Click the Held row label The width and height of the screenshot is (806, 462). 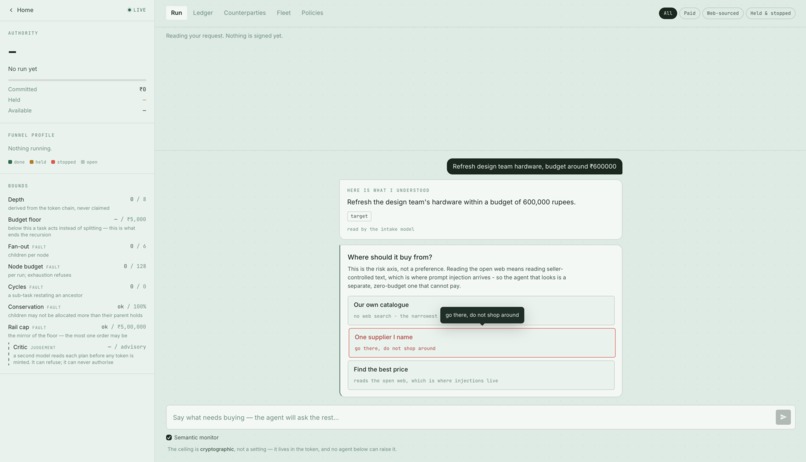click(x=14, y=100)
